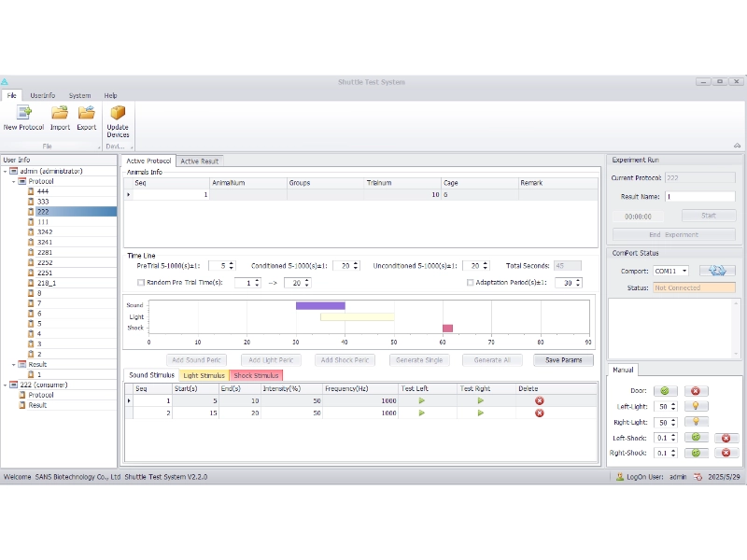
Task: Click the Add Light Peric button
Action: pyautogui.click(x=271, y=360)
